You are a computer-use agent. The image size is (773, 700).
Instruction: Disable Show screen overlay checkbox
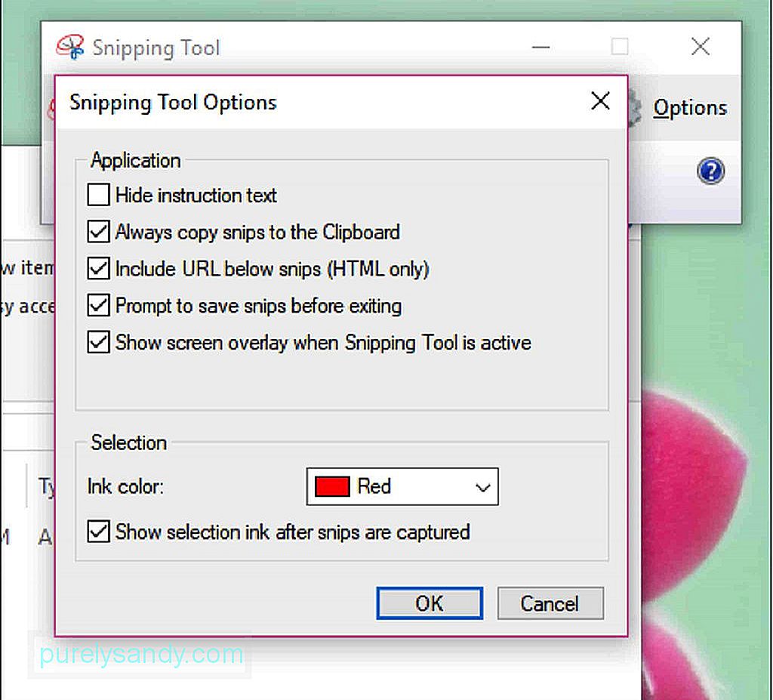98,342
